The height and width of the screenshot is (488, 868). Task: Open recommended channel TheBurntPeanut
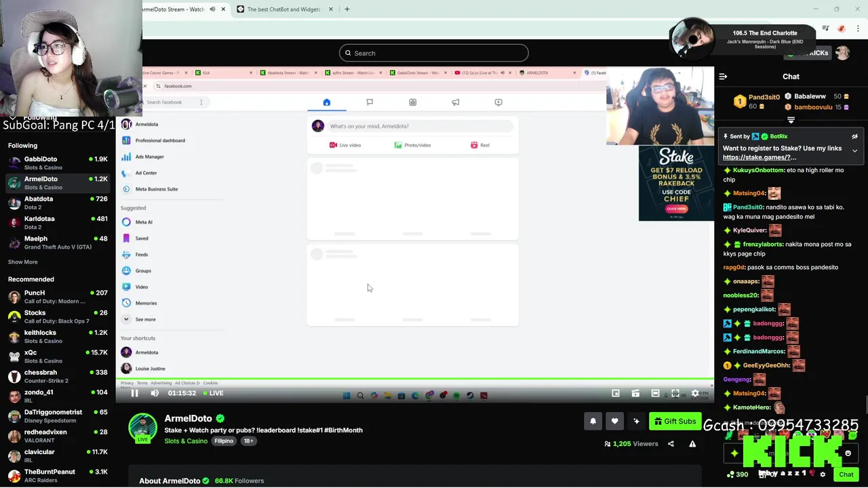pyautogui.click(x=58, y=475)
